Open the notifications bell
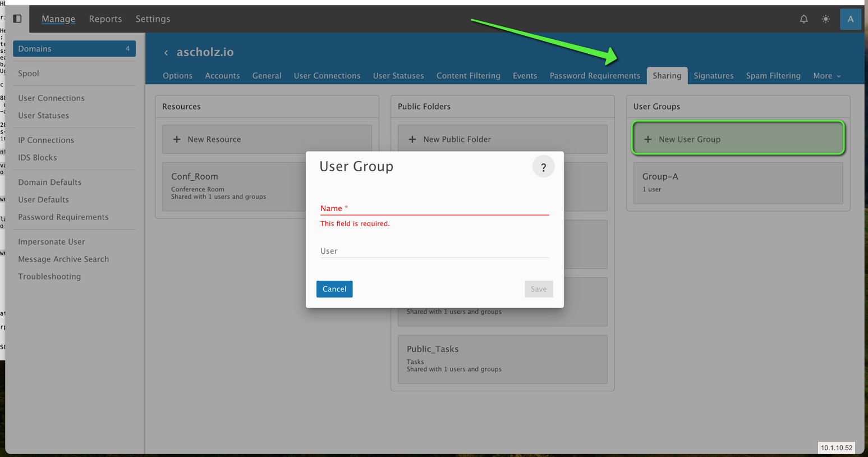 point(803,19)
